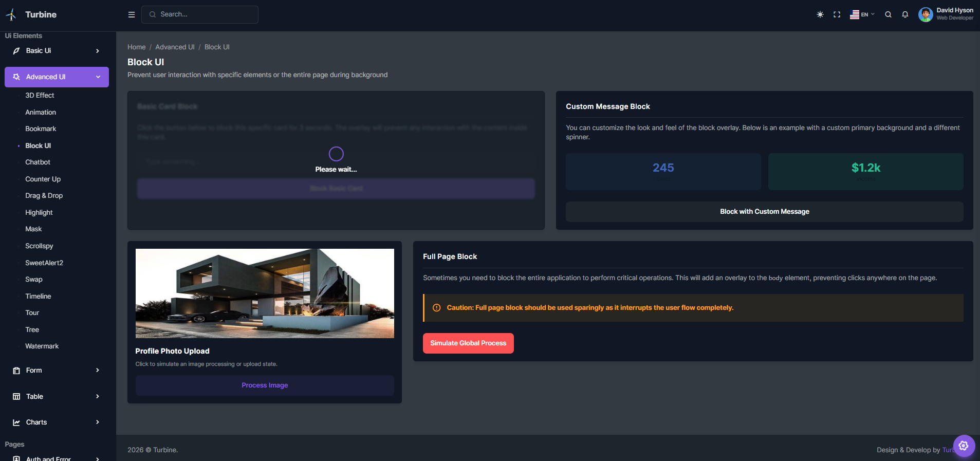Click the Process Image button

[265, 385]
